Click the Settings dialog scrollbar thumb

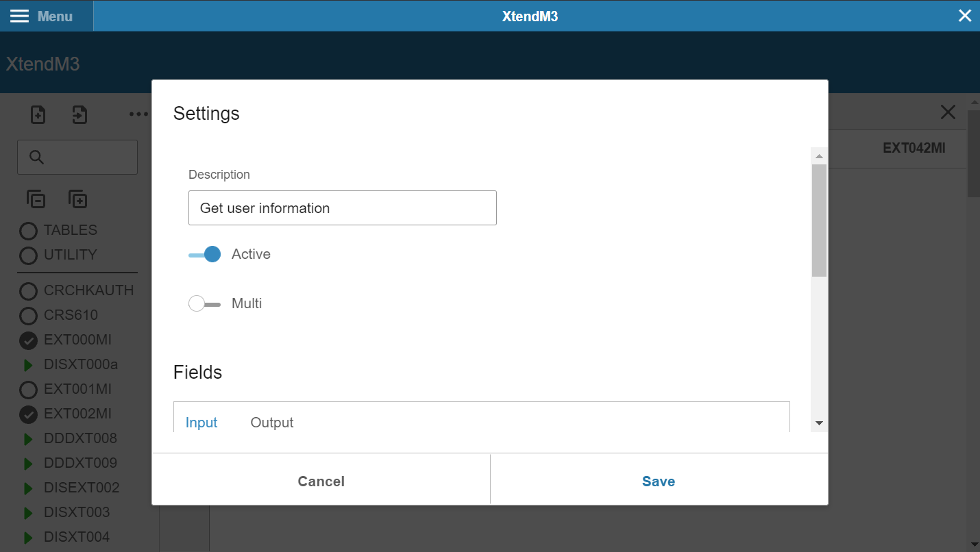click(819, 221)
